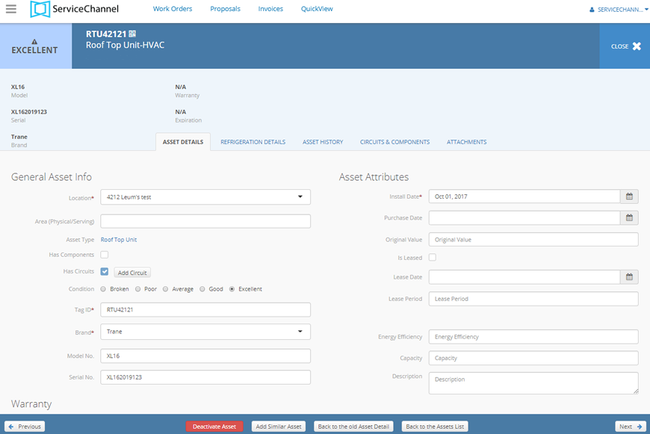Image resolution: width=650 pixels, height=434 pixels.
Task: Open the SERVICECHANN user account dropdown
Action: coord(619,10)
